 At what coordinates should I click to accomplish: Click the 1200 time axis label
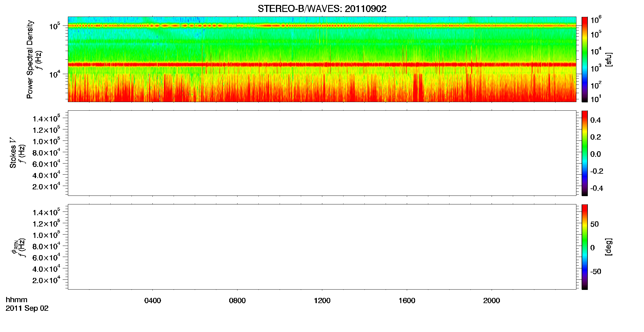coord(322,301)
